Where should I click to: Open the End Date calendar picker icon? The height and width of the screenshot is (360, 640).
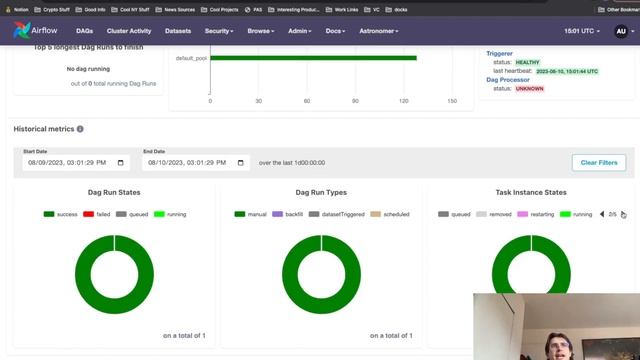click(240, 162)
